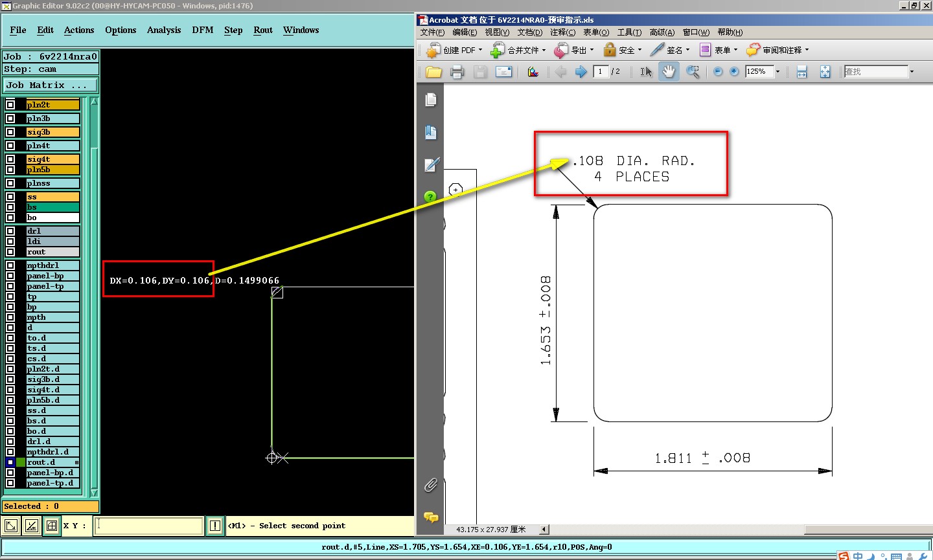Click the fit width page icon

(x=801, y=72)
